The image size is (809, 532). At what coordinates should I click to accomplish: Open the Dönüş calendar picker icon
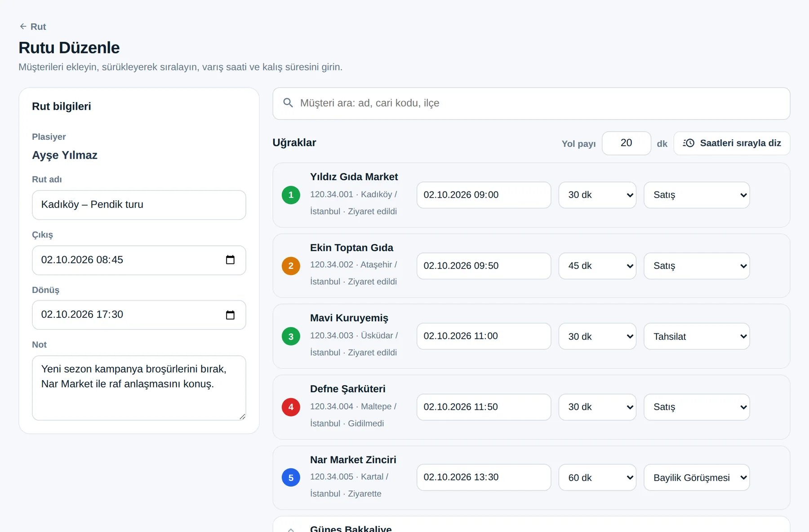pyautogui.click(x=230, y=315)
